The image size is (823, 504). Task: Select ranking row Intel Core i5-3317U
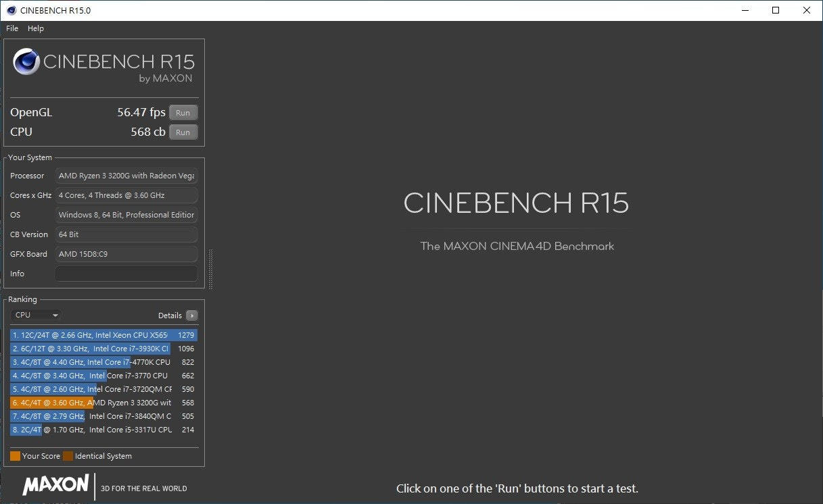pos(104,430)
